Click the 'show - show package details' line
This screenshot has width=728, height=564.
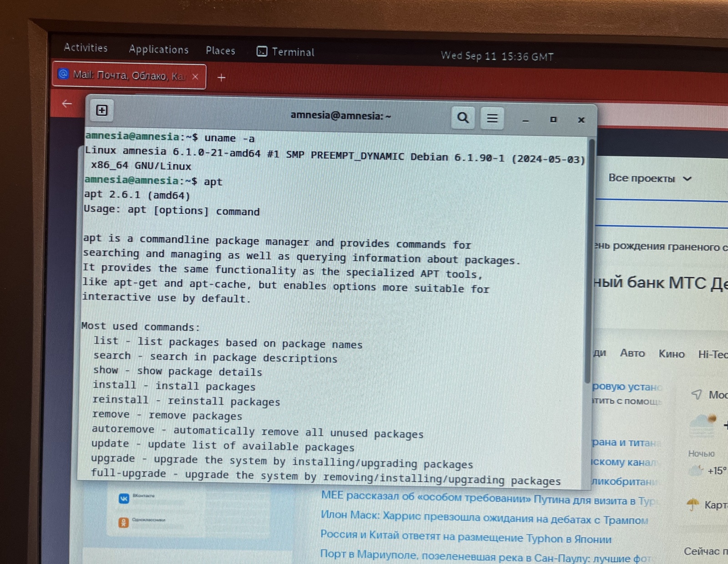point(177,371)
